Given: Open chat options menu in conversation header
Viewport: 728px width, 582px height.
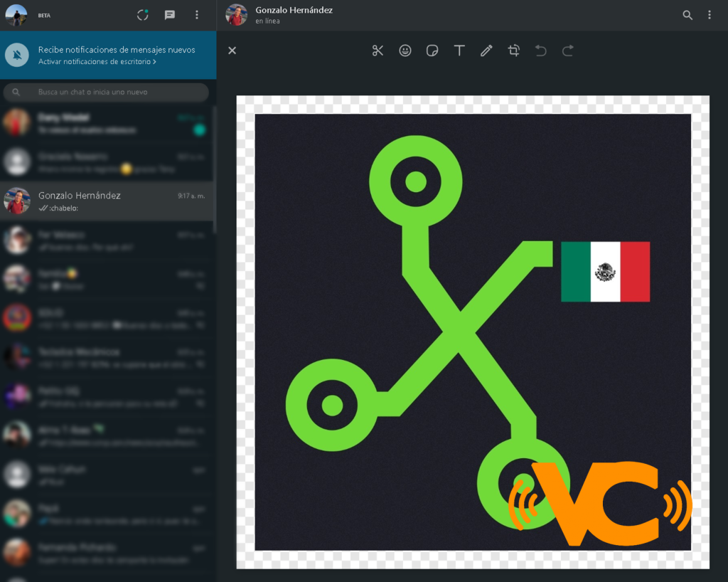Looking at the screenshot, I should pos(710,15).
